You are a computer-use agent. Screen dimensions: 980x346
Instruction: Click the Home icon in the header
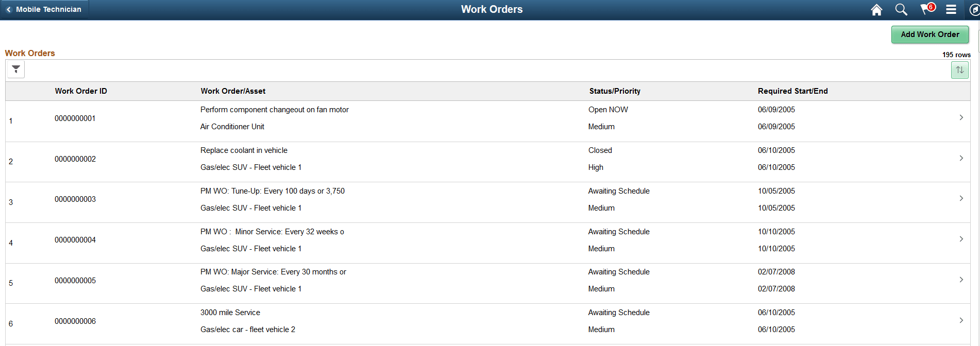click(x=876, y=9)
